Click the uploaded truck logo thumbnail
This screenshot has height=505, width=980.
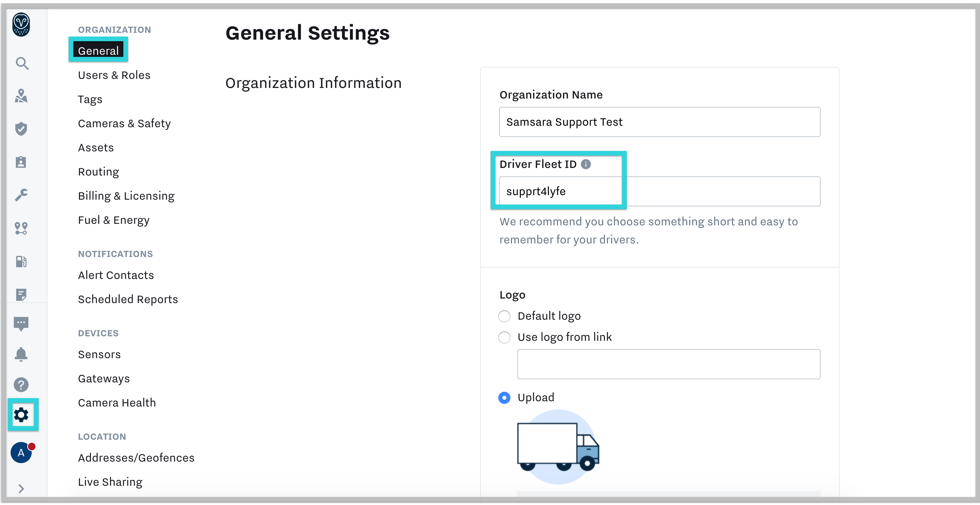[558, 447]
